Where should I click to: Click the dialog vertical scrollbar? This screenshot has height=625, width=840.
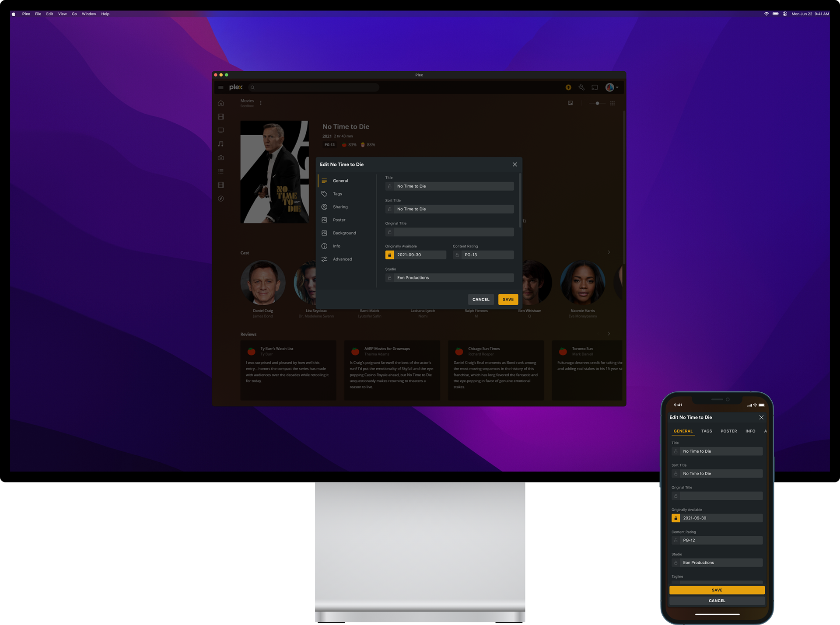[x=520, y=200]
